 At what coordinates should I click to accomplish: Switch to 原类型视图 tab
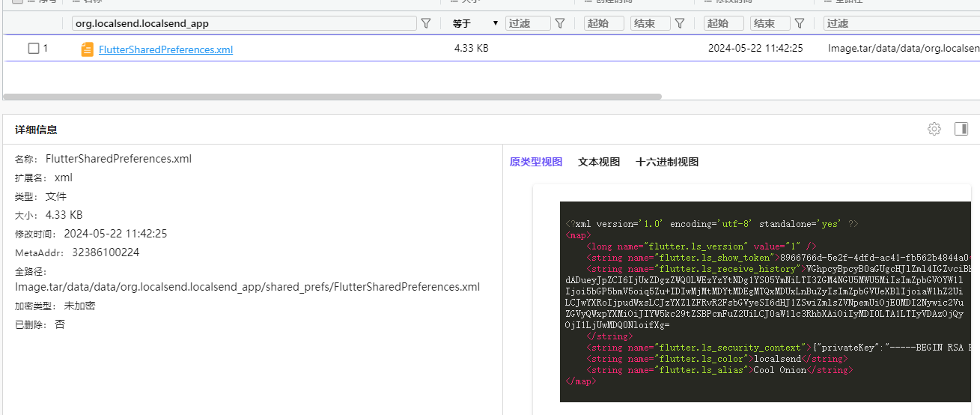tap(536, 162)
